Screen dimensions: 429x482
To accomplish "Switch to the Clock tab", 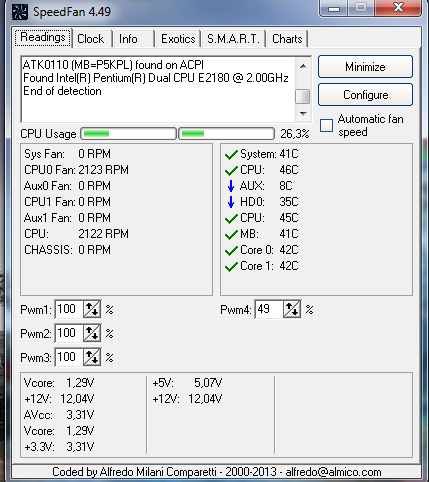I will 91,39.
